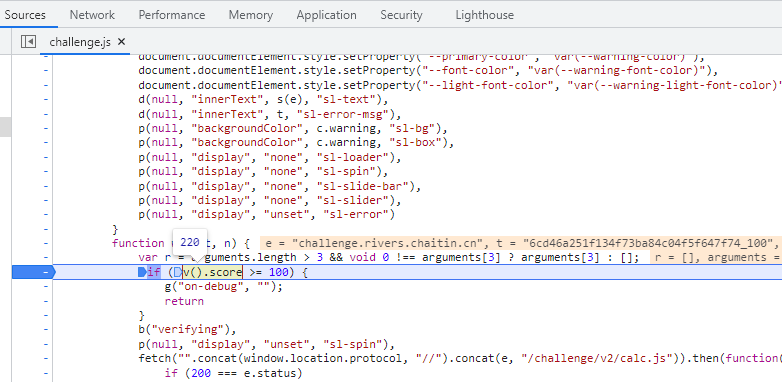Click the "sl-spin" none display line
The image size is (782, 382).
(x=263, y=172)
